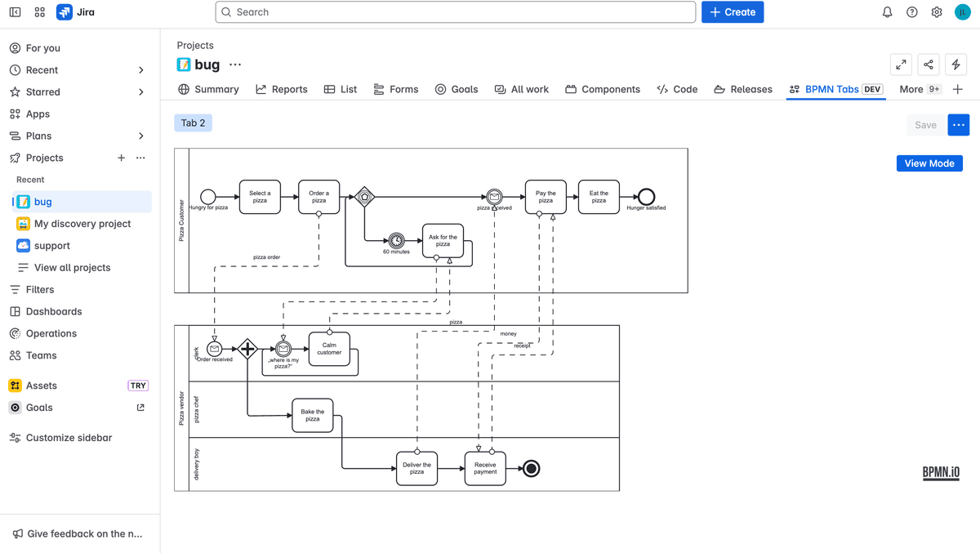Open the automation lightning bolt icon

[955, 65]
